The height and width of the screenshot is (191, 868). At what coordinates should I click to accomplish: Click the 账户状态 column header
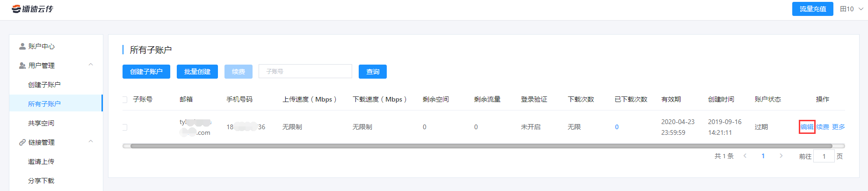(x=768, y=99)
